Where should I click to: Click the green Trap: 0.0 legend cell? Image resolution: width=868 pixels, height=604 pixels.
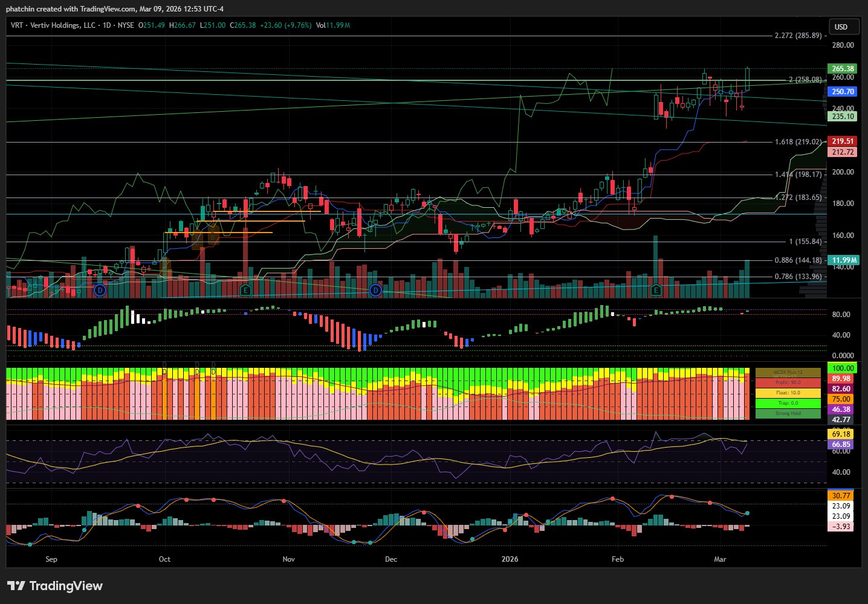788,403
